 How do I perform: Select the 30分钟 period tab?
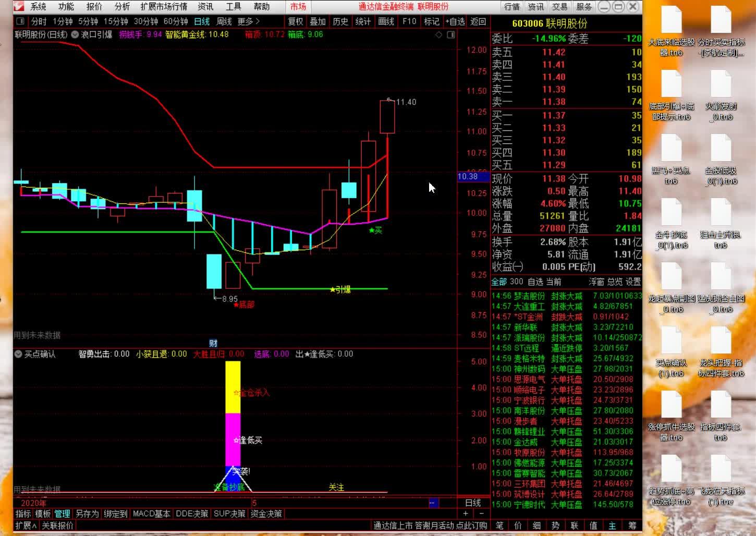click(146, 21)
